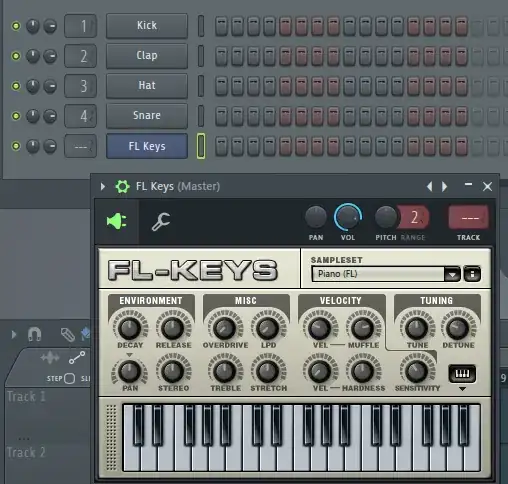The width and height of the screenshot is (508, 484).
Task: Click the Sampleset info button
Action: click(472, 274)
